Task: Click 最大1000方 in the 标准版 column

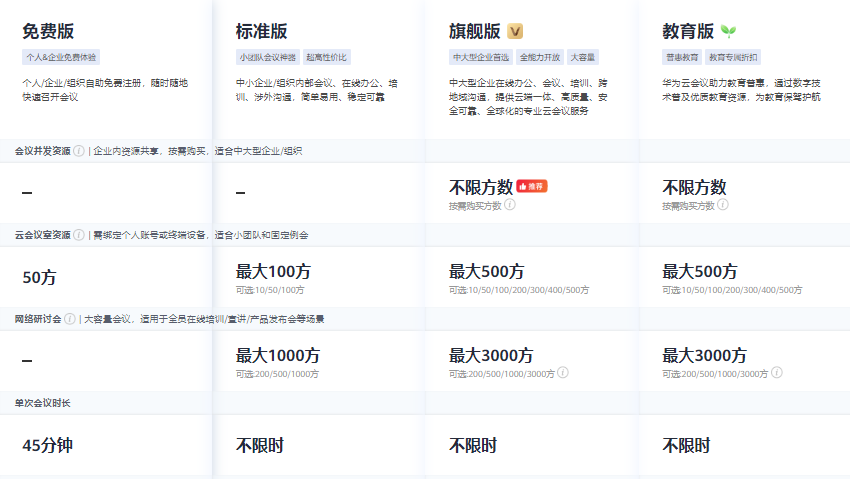Action: click(x=278, y=355)
